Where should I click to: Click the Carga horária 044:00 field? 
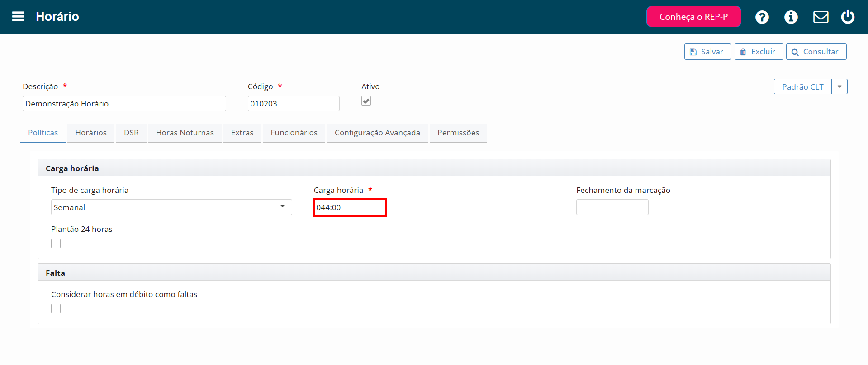pos(350,207)
